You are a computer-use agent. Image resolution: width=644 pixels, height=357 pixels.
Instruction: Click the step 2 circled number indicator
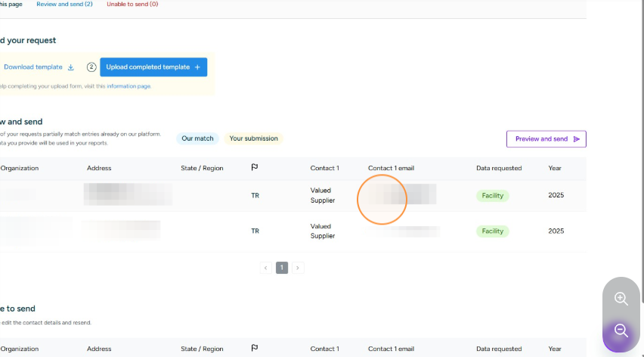point(91,67)
